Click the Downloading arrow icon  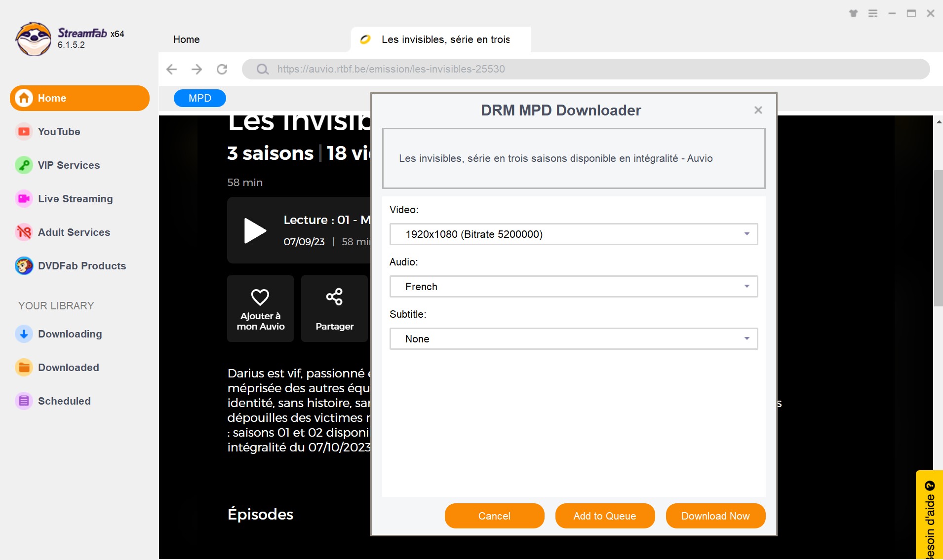pos(24,334)
